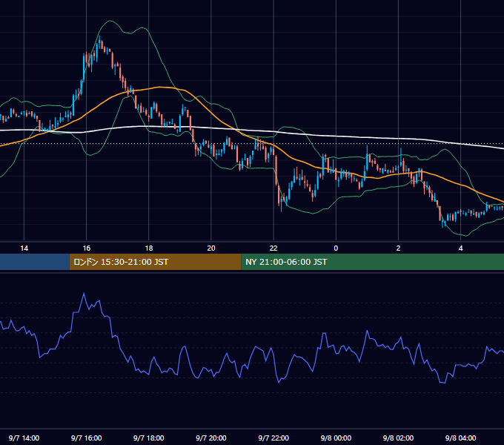The height and width of the screenshot is (445, 504).
Task: Click the lowest candlestick near 3:30
Action: coord(443,223)
